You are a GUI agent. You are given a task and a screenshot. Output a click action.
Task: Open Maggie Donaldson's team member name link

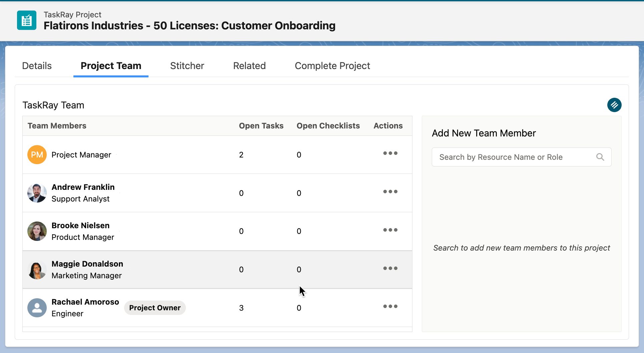click(87, 264)
